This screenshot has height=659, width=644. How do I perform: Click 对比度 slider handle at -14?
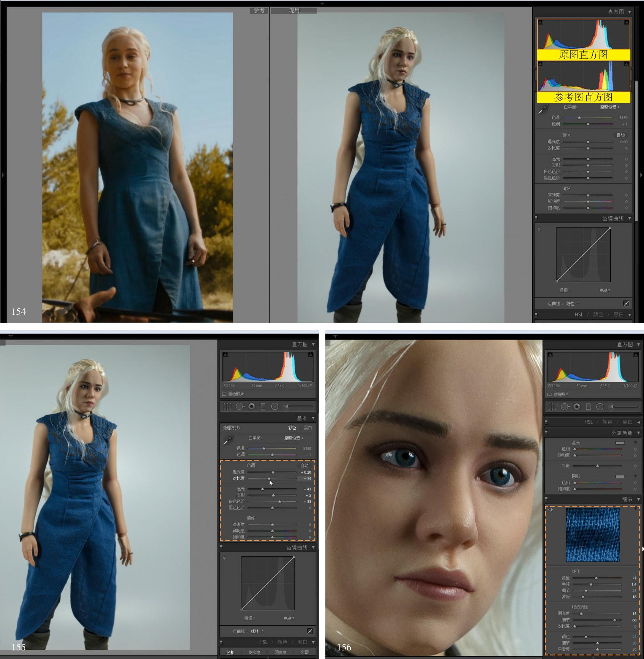point(269,479)
